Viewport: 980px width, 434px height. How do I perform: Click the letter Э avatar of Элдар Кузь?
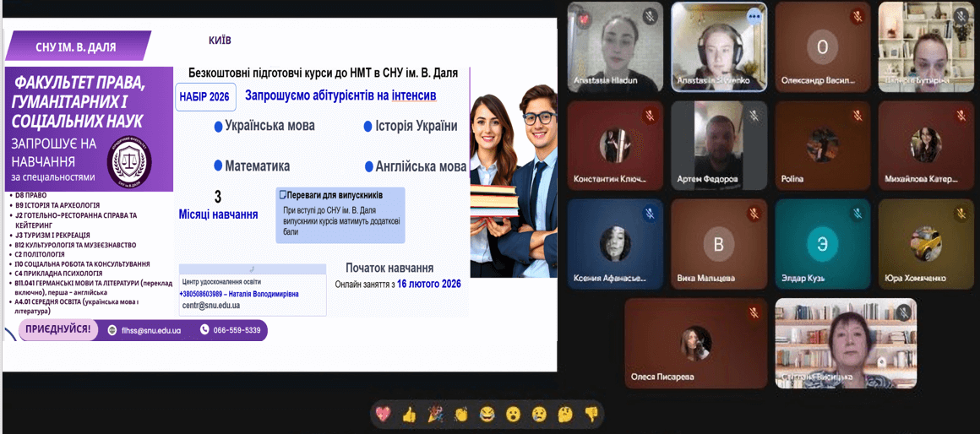(x=823, y=244)
